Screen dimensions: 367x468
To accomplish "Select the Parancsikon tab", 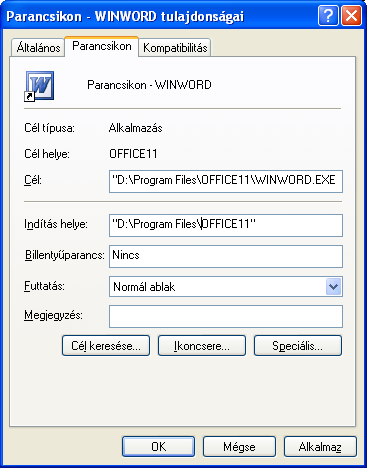I will point(102,46).
